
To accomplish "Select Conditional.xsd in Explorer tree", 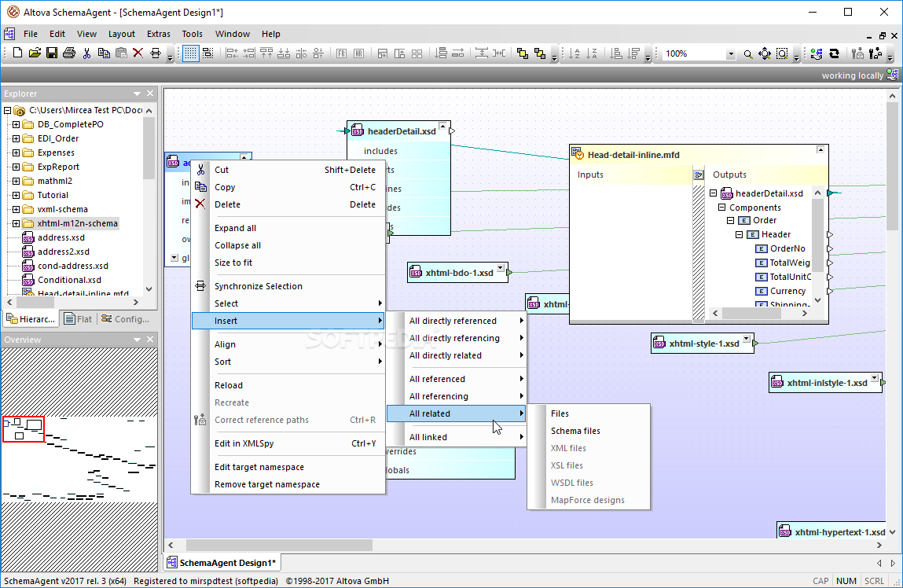I will [x=69, y=280].
